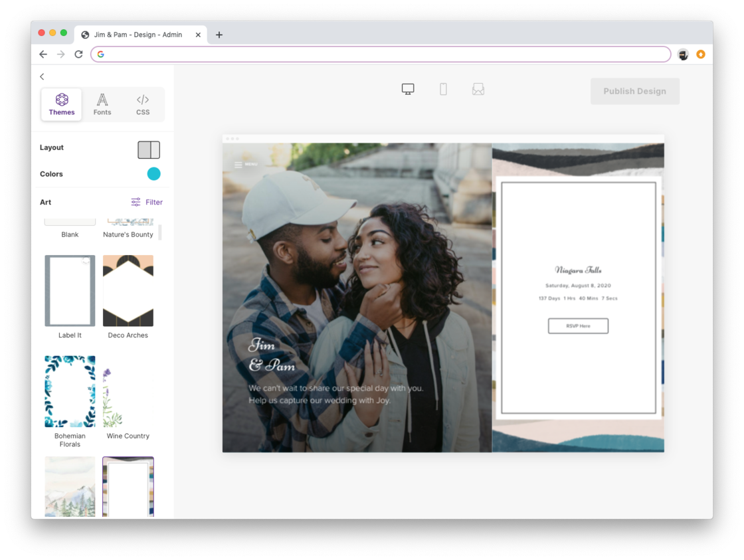
Task: Switch to mobile phone preview icon
Action: click(x=443, y=89)
